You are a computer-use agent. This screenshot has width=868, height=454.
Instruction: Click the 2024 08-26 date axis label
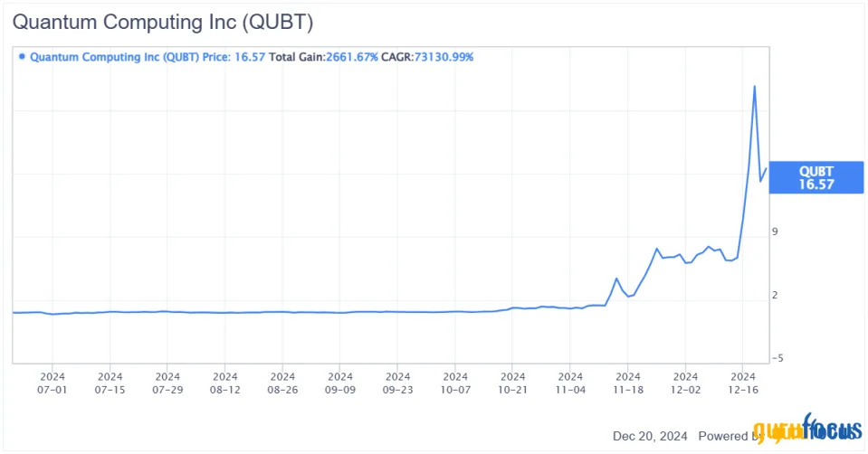(x=283, y=383)
